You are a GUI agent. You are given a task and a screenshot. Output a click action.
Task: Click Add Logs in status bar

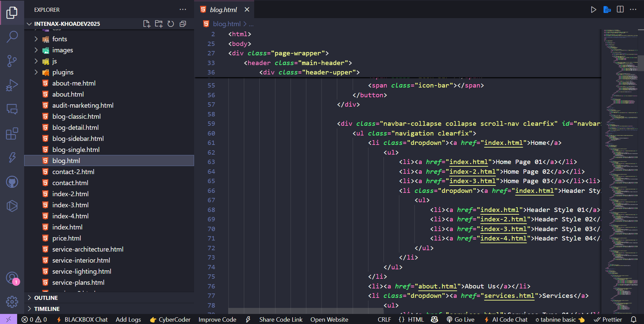[128, 320]
